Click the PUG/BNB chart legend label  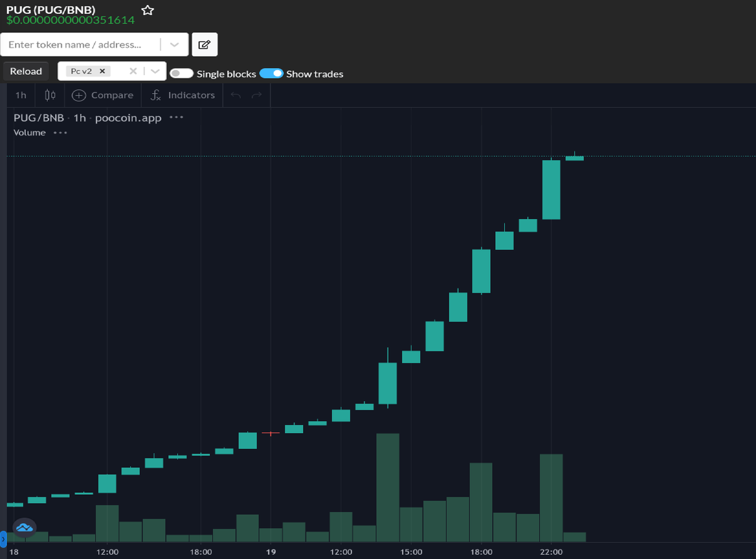tap(38, 118)
